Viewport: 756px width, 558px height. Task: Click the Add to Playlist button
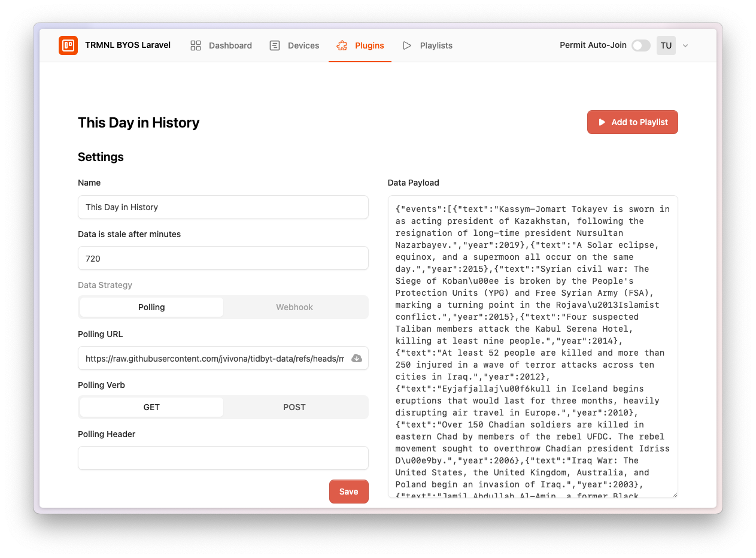point(632,122)
